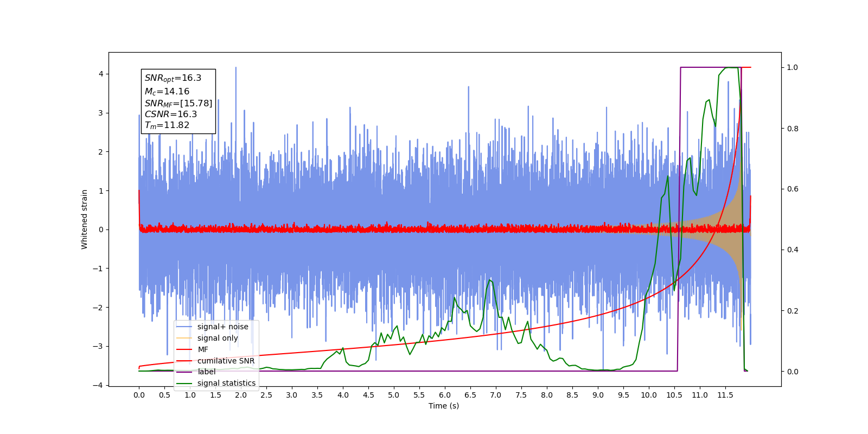Click the 0.0 tick on the right axis

pos(793,372)
